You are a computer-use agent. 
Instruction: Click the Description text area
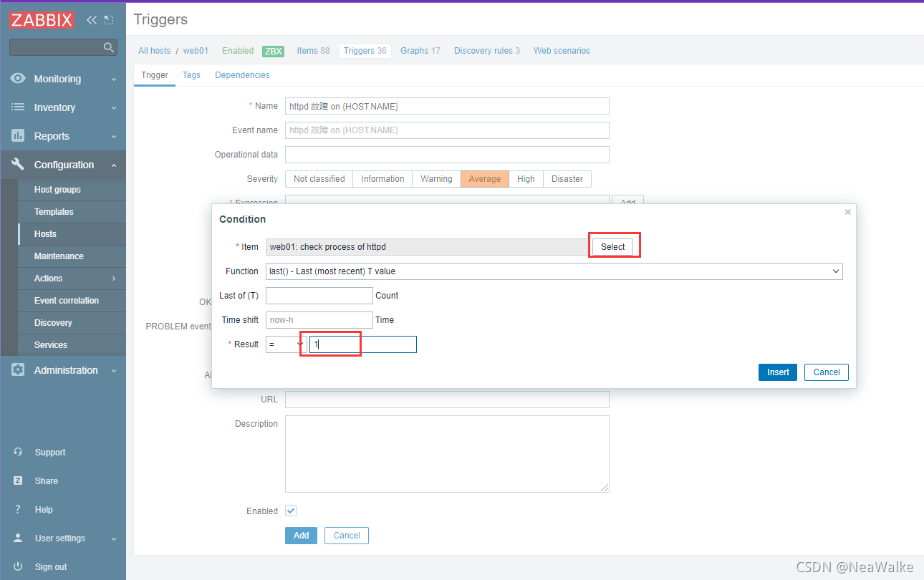click(x=447, y=454)
